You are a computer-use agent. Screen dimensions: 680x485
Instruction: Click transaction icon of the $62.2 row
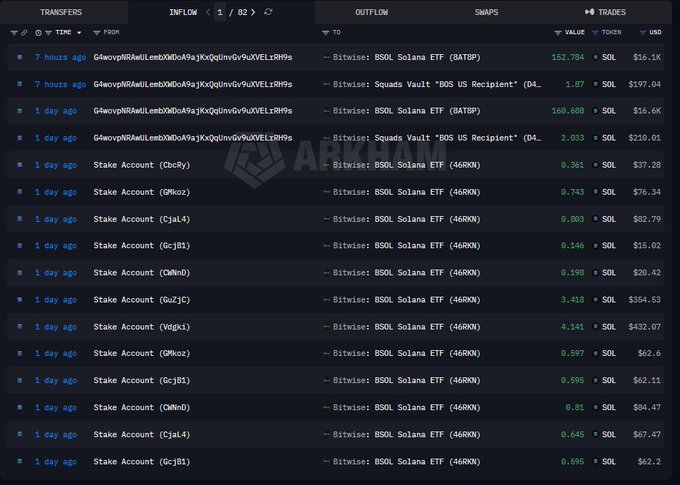click(x=20, y=461)
